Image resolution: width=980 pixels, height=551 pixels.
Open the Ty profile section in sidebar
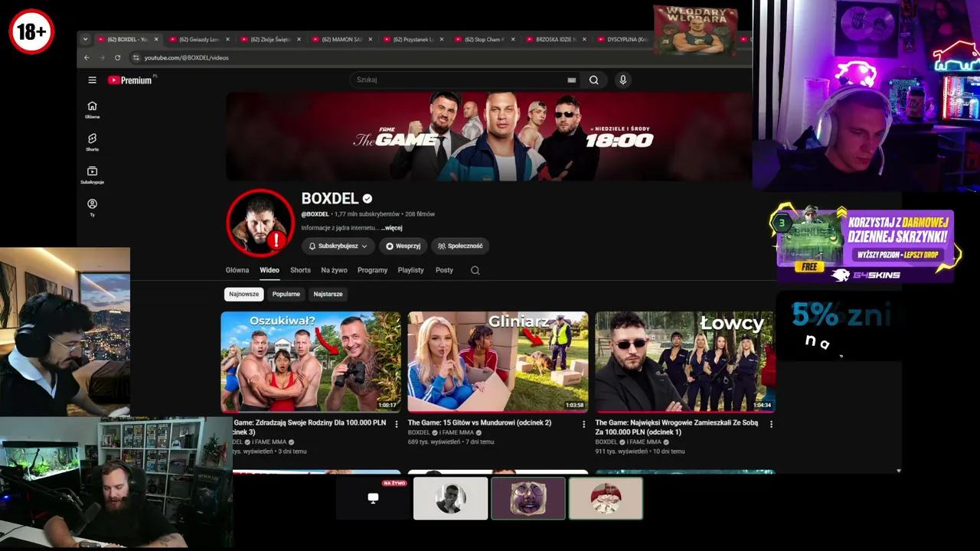click(92, 207)
